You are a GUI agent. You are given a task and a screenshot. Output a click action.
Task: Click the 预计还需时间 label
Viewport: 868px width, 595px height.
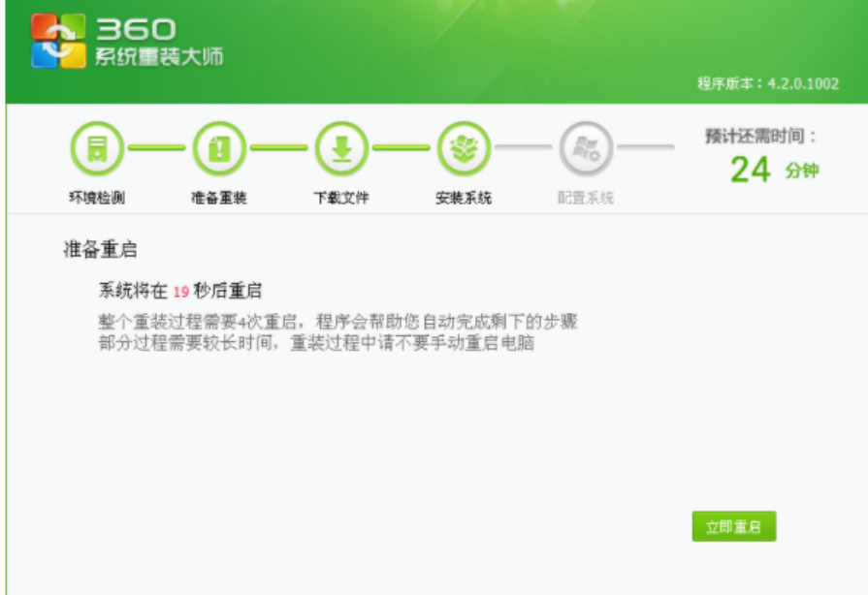(760, 136)
